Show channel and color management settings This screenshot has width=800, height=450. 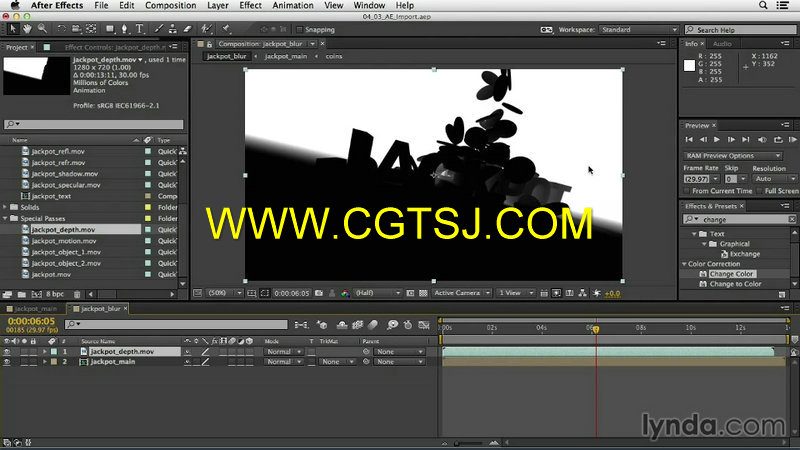(345, 293)
